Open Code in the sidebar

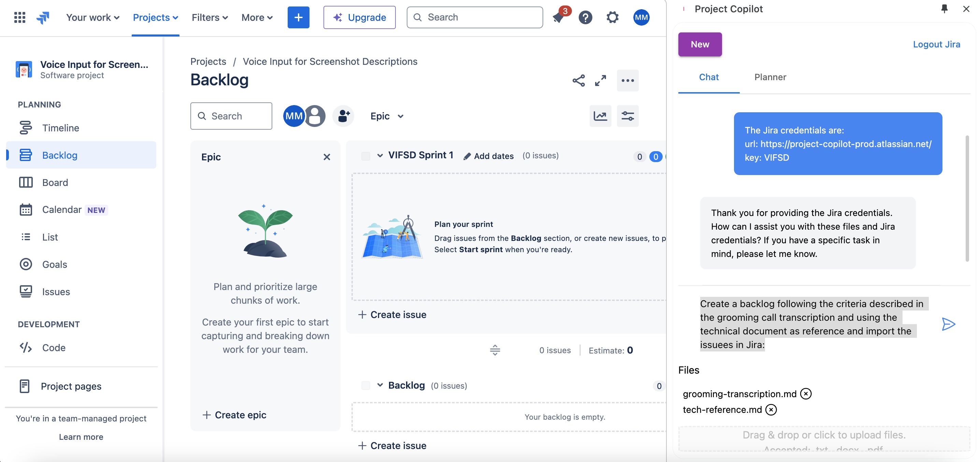(x=81, y=347)
